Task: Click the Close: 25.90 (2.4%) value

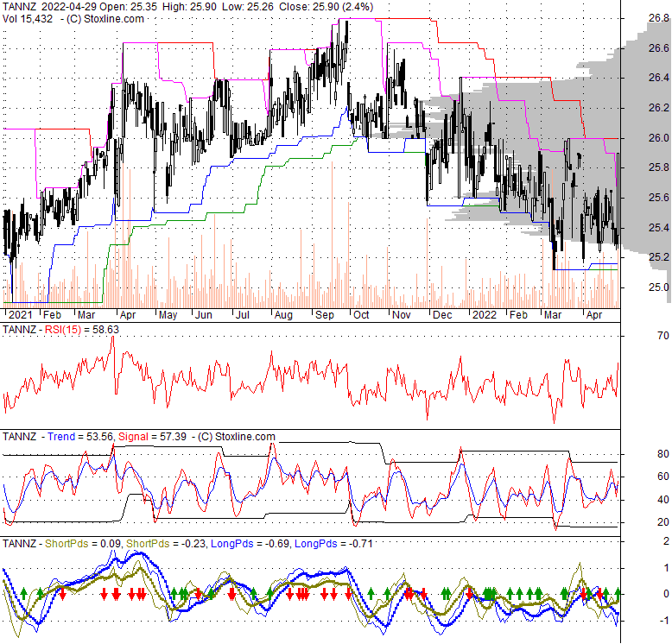Action: tap(326, 7)
